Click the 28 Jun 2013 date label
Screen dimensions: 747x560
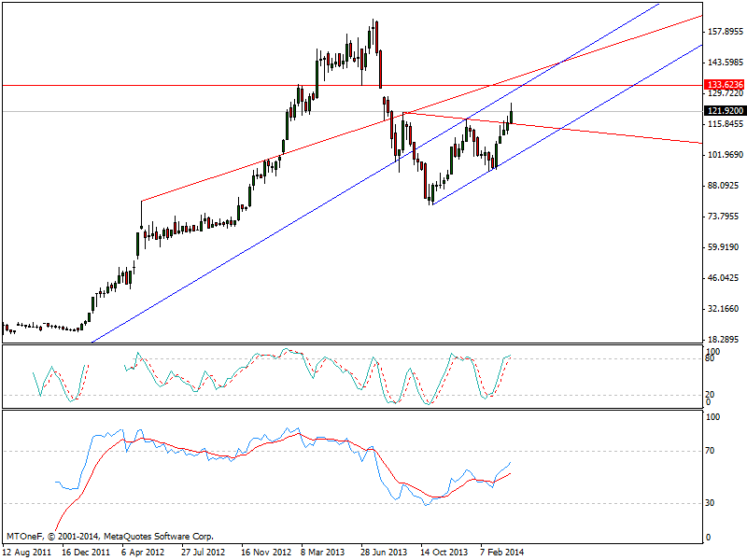(x=385, y=552)
